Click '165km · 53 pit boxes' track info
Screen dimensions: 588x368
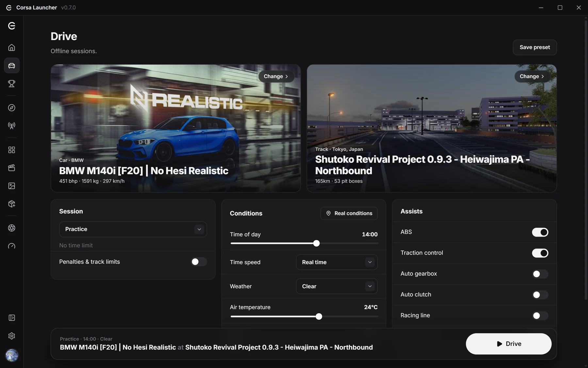point(339,181)
